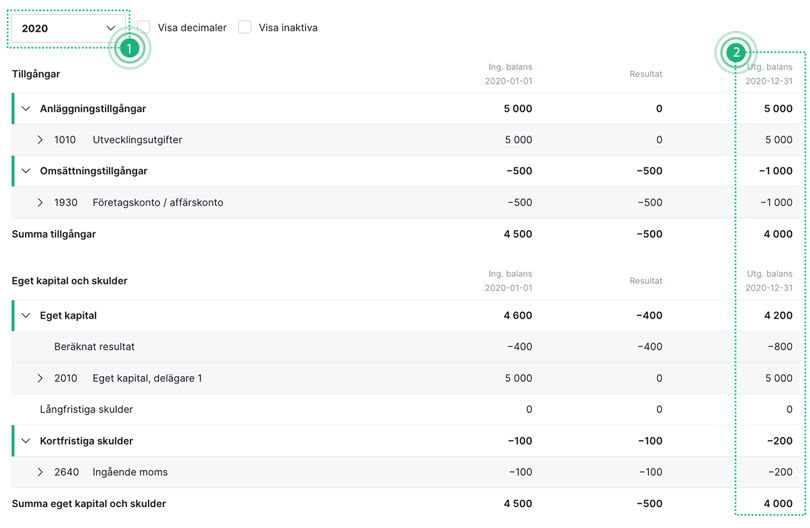Viewport: 810px width, 528px height.
Task: Toggle the Visa inaktiva checkbox
Action: (x=245, y=27)
